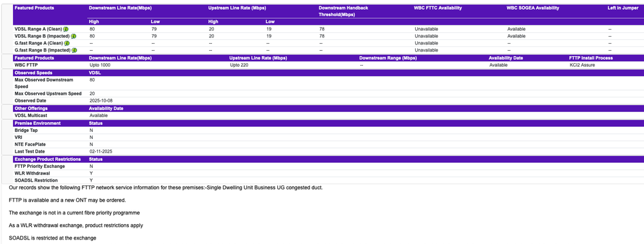Image resolution: width=644 pixels, height=244 pixels.
Task: Click status 'Y' in WLR Withdrawal row
Action: 91,173
